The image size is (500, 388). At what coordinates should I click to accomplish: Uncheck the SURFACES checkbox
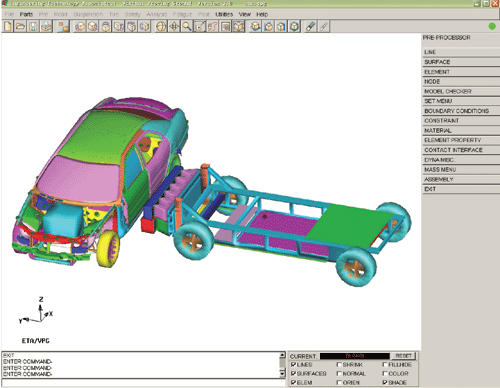293,374
